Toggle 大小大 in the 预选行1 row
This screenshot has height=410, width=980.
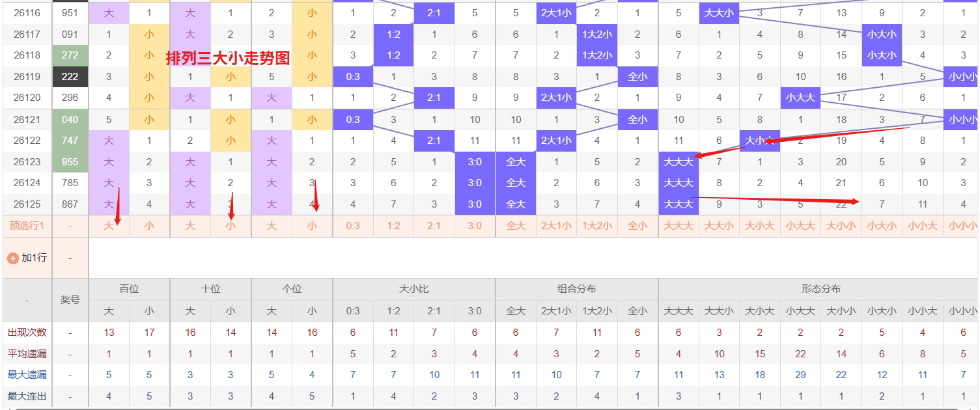pyautogui.click(x=760, y=226)
